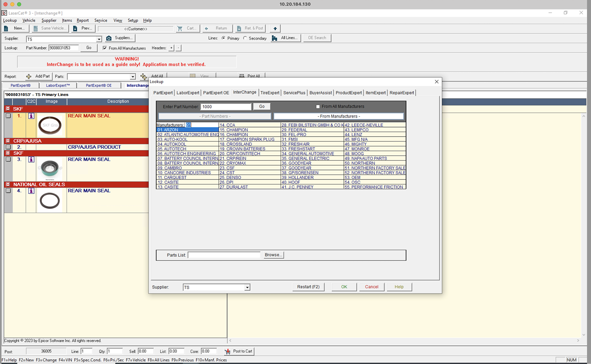Click the Add Part plus button
This screenshot has height=364, width=591.
pyautogui.click(x=38, y=76)
